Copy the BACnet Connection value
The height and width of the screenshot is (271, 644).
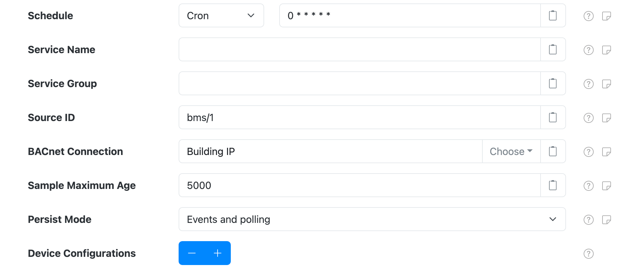[x=552, y=151]
